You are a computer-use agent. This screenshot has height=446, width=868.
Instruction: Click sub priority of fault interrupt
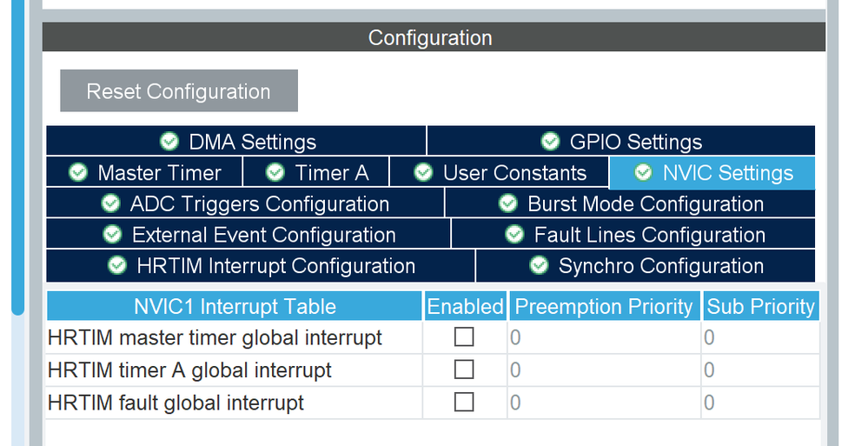pos(760,403)
